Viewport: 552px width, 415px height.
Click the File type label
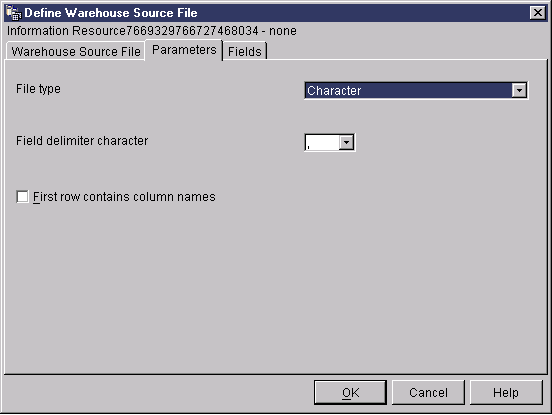click(x=38, y=89)
